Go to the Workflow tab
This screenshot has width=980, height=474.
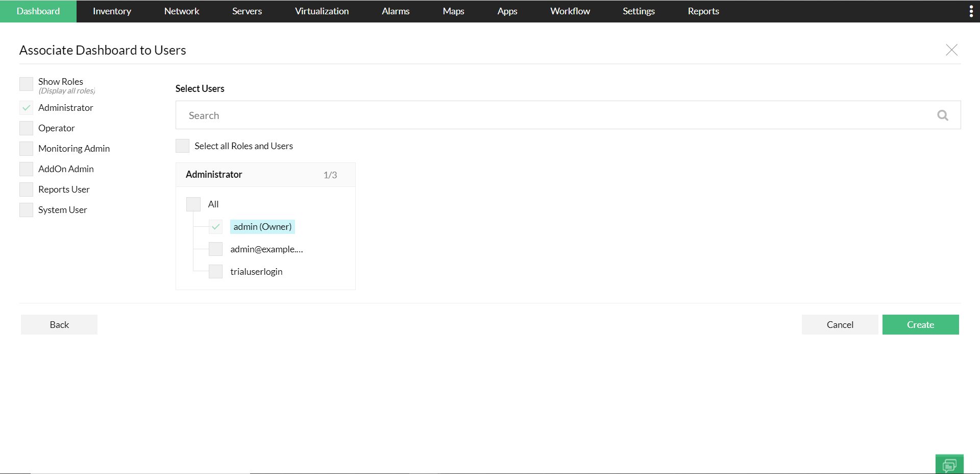pyautogui.click(x=570, y=11)
